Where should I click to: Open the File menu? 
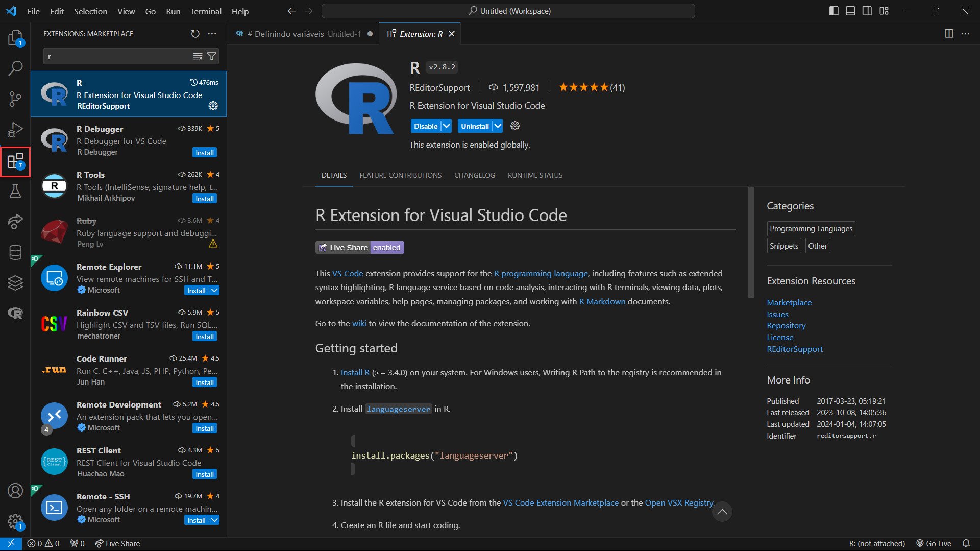(34, 11)
